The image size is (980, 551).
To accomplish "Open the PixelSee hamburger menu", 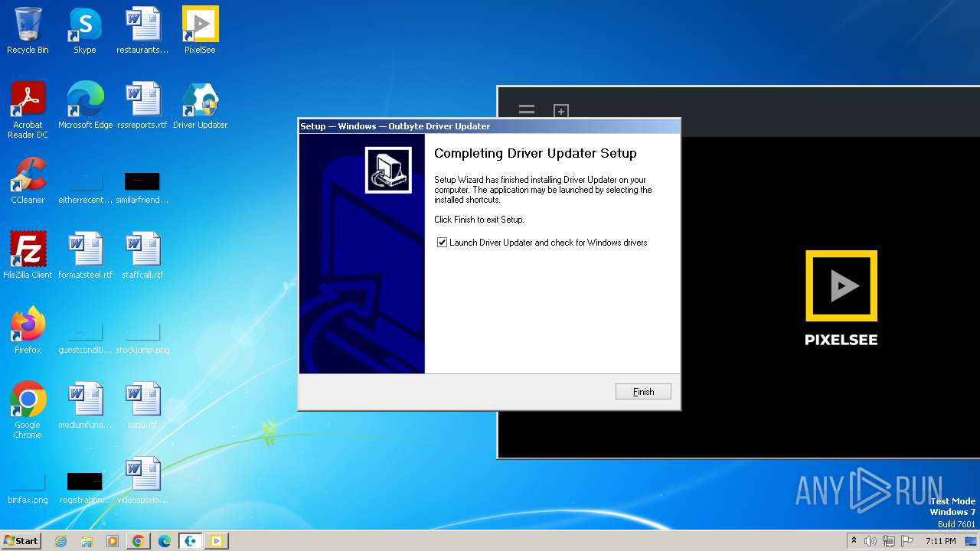I will click(x=527, y=110).
